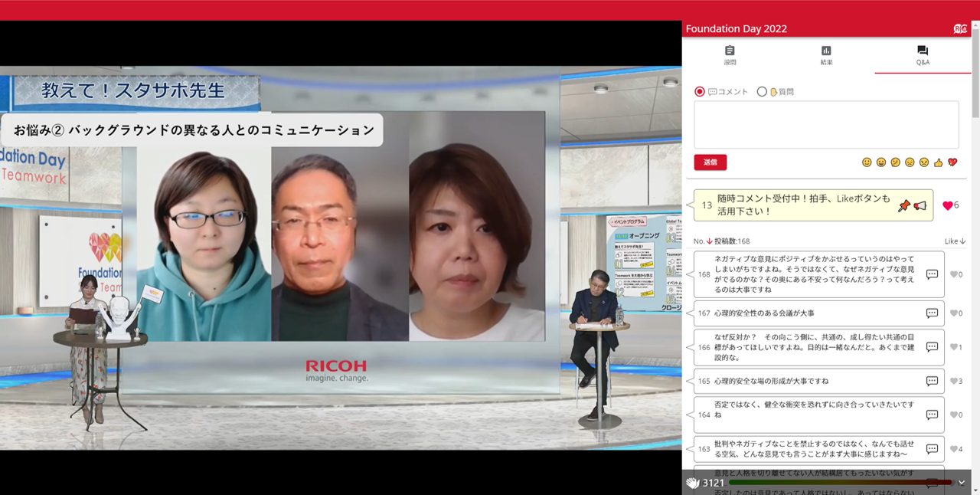Insert the thinking face emoji
980x495 pixels.
point(895,162)
